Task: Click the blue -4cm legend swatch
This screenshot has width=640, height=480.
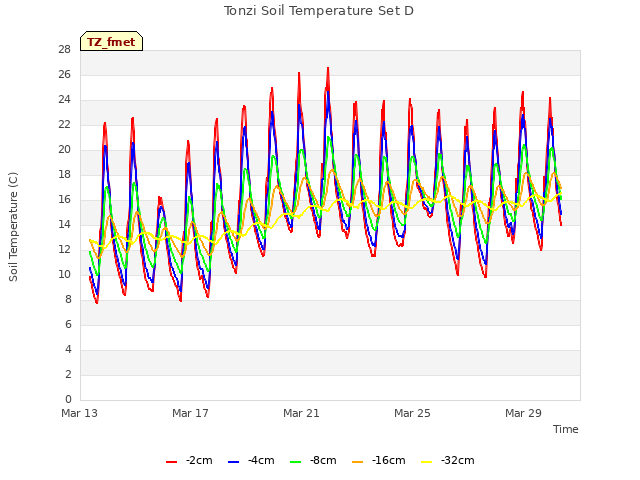Action: coord(233,462)
